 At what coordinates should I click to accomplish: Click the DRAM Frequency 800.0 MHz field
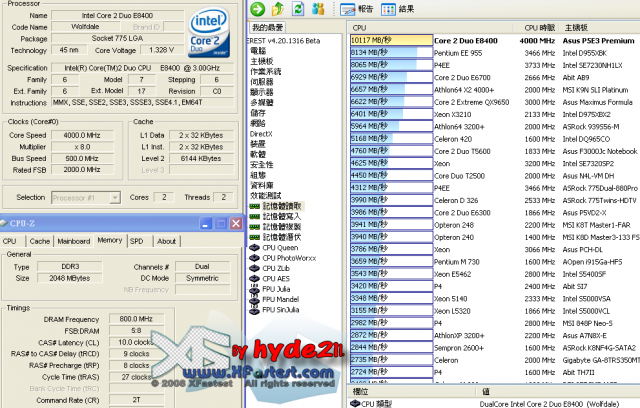[136, 319]
